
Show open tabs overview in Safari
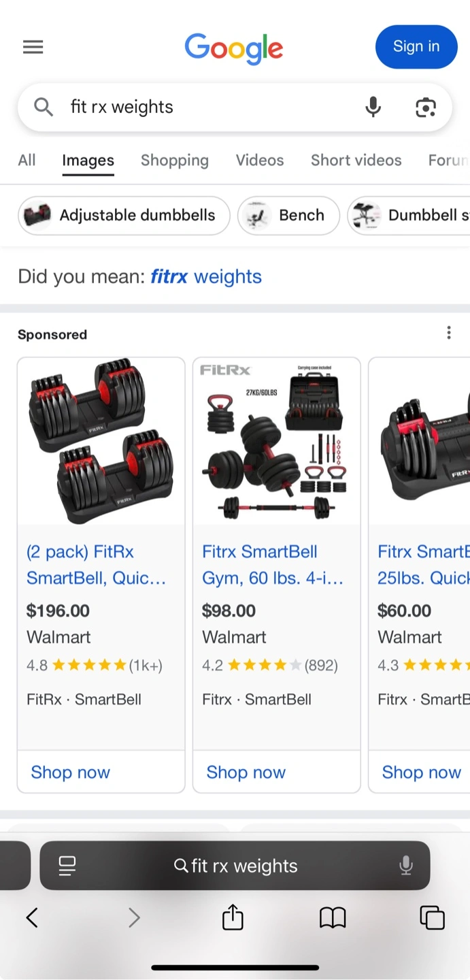[432, 917]
